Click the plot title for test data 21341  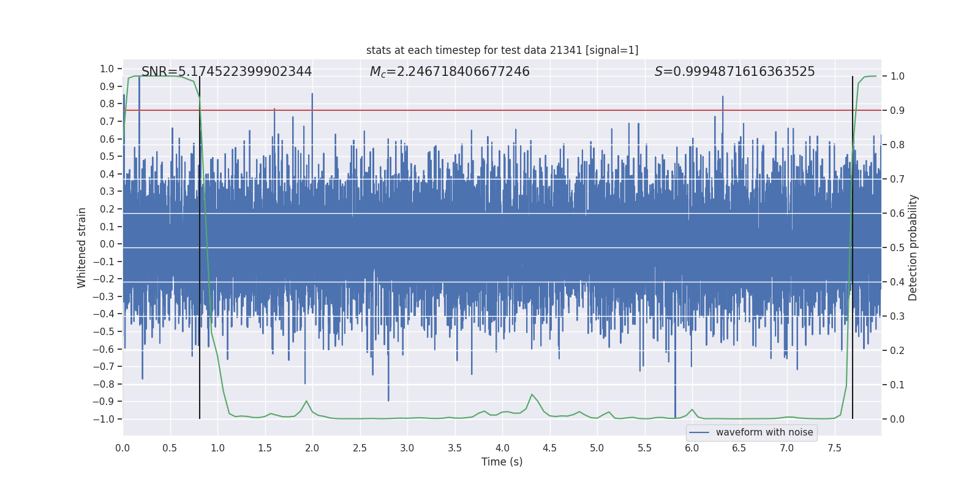[502, 50]
